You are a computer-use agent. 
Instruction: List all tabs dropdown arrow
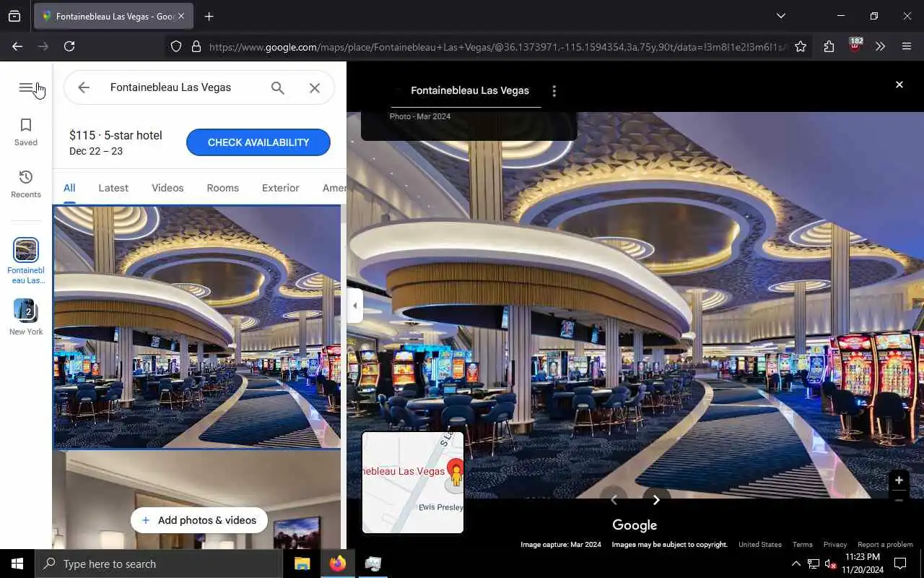pyautogui.click(x=780, y=16)
